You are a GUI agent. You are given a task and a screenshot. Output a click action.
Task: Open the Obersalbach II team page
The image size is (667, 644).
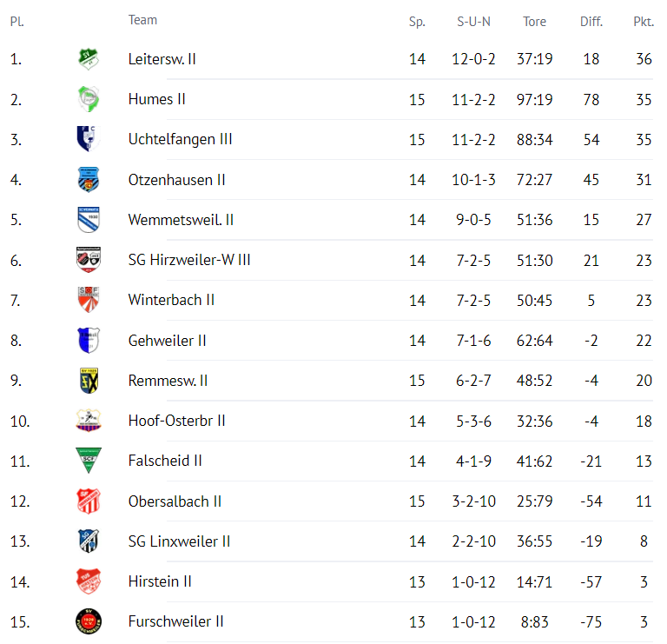click(x=175, y=501)
